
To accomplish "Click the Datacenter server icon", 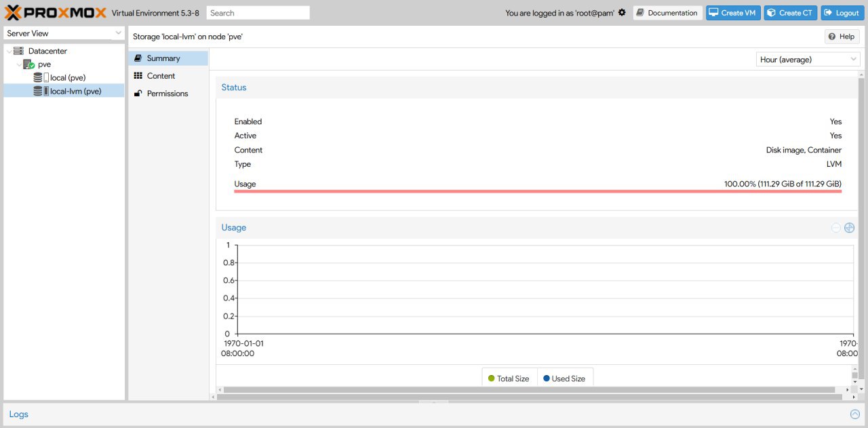I will coord(18,51).
